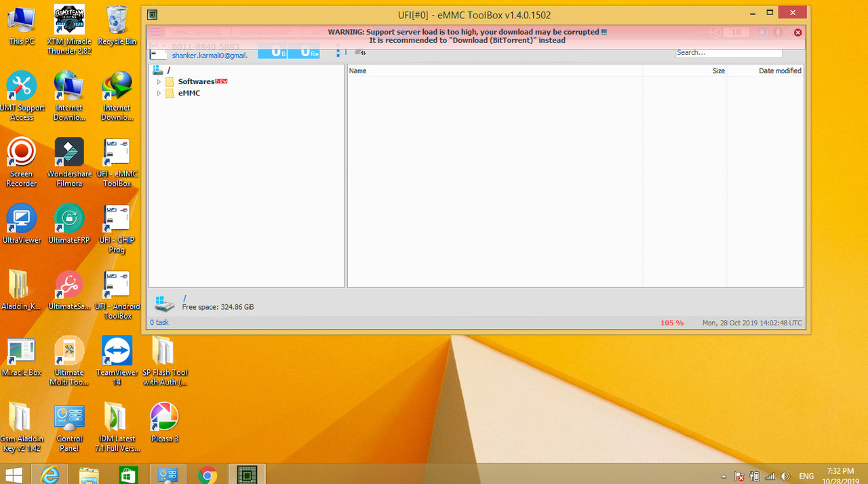Open This PC desktop icon
The width and height of the screenshot is (868, 484).
pyautogui.click(x=22, y=26)
